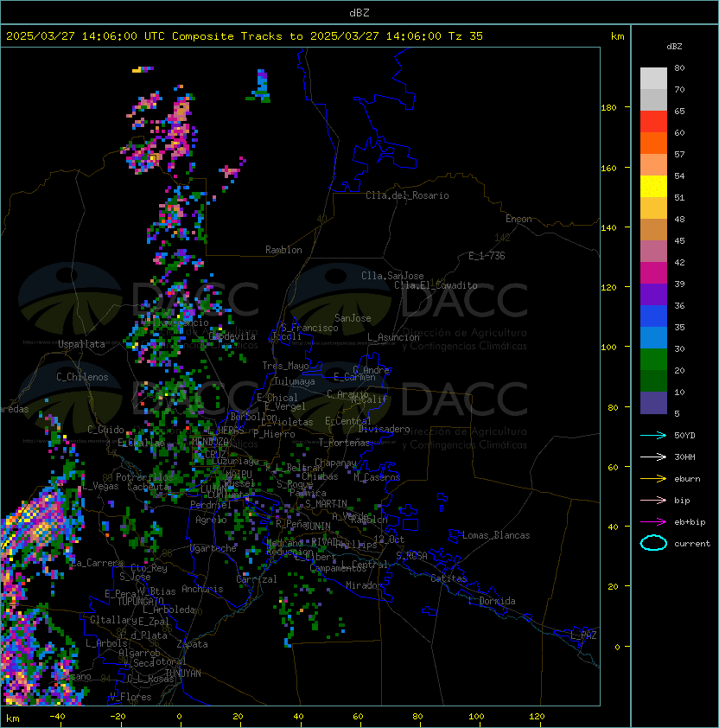
Task: Click the 'current' legend label
Action: (x=692, y=544)
